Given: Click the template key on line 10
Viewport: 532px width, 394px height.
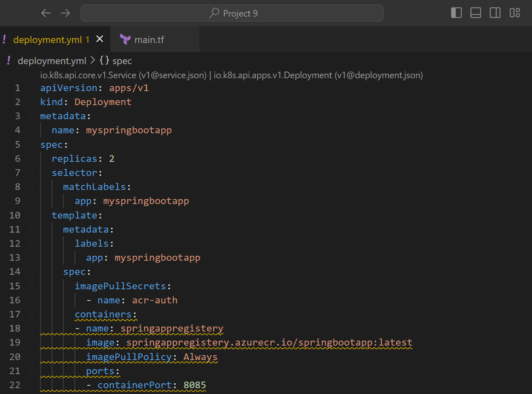Looking at the screenshot, I should click(74, 215).
